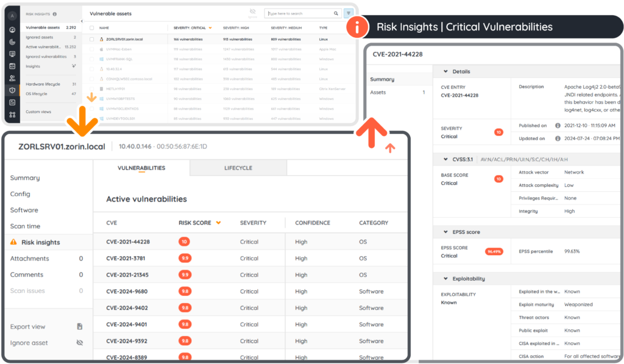Toggle Ignore asset with the eye-slash control

click(x=79, y=343)
